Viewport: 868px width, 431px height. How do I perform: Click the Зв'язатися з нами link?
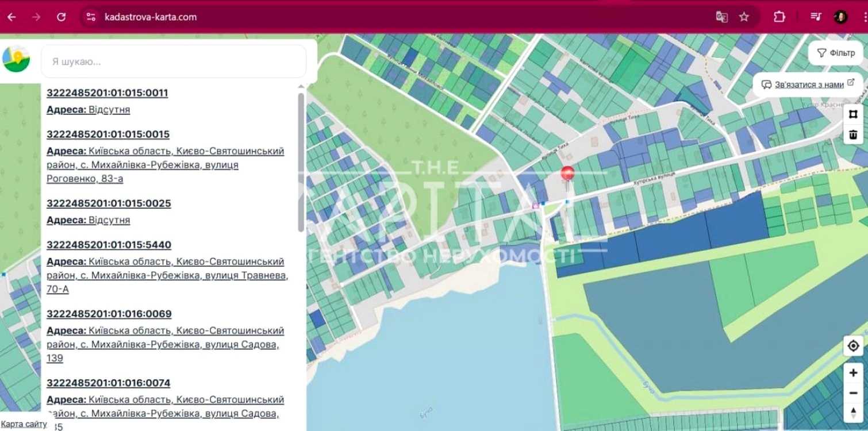coord(809,84)
